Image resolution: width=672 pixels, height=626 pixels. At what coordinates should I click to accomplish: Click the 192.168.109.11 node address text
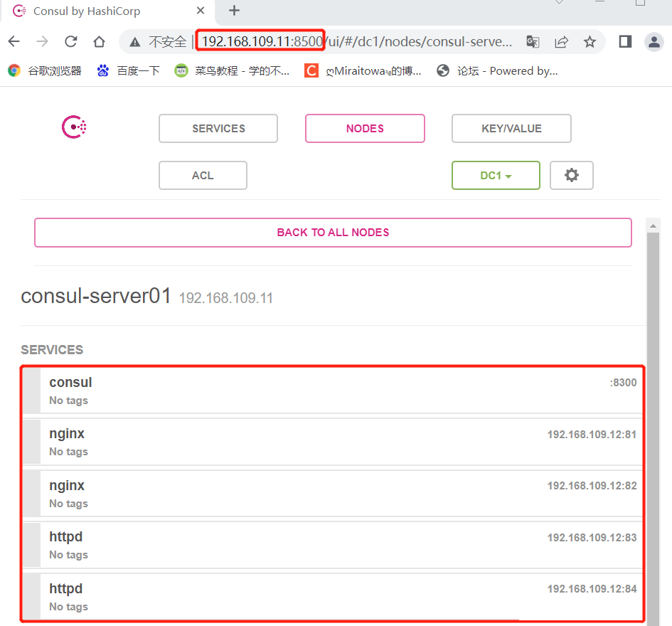(x=226, y=298)
